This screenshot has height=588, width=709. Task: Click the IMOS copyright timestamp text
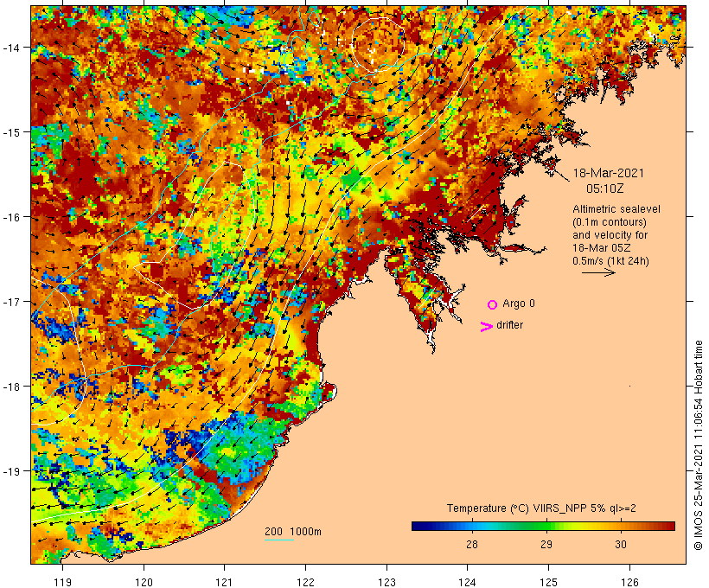tap(698, 445)
